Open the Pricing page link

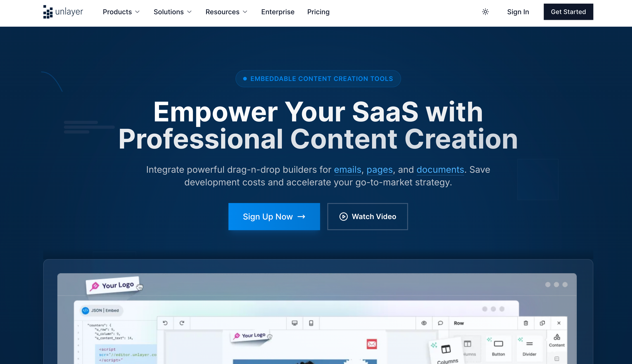coord(318,12)
